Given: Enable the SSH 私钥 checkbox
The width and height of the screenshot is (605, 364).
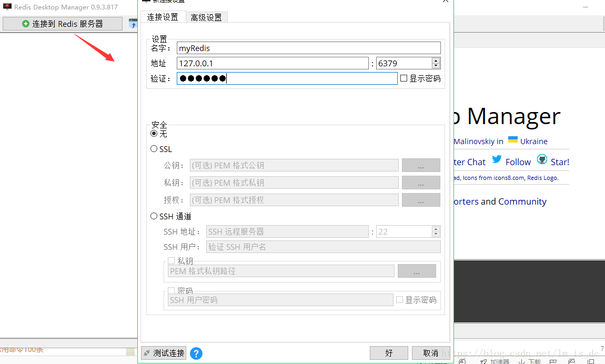Looking at the screenshot, I should pos(172,261).
